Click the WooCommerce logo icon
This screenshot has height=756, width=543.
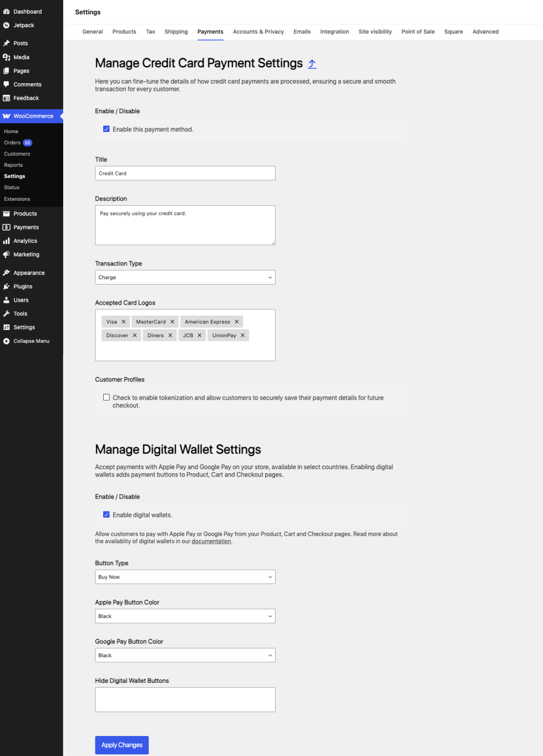(x=7, y=116)
